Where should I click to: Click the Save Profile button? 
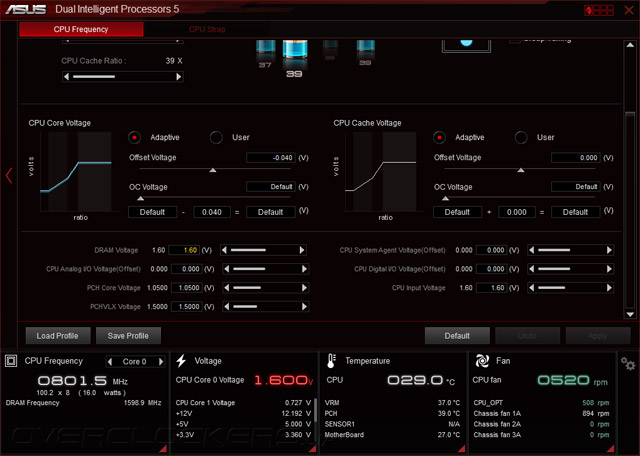click(x=128, y=336)
